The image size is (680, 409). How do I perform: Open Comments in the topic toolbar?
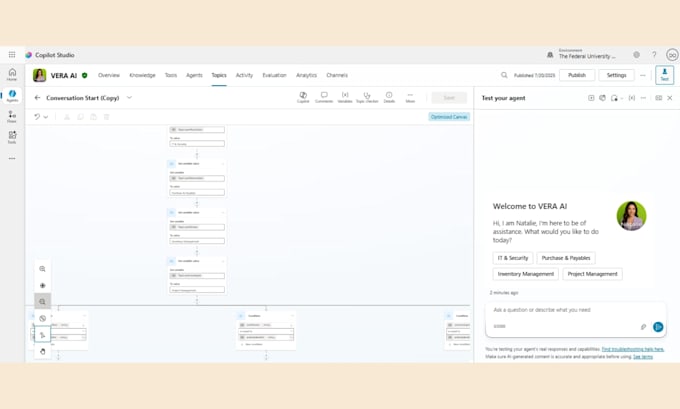pos(324,97)
